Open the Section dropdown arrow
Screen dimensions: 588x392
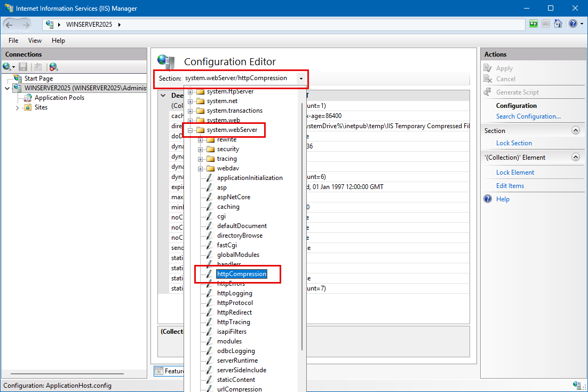pos(301,79)
